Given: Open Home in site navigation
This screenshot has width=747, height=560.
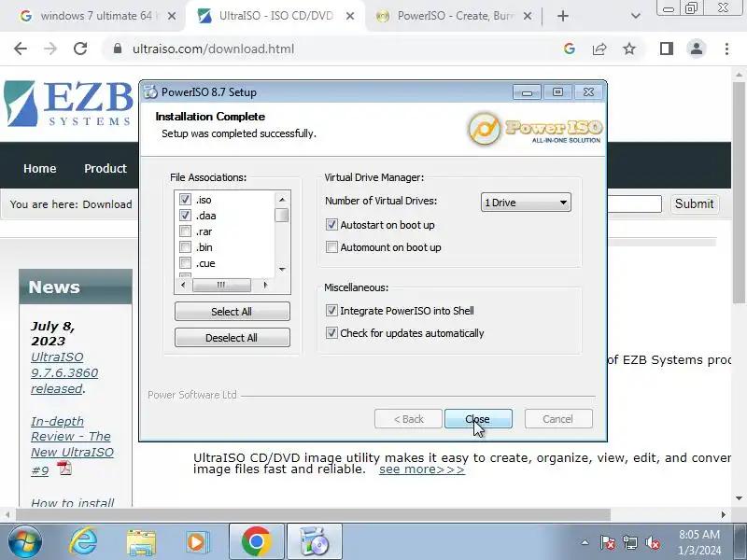Looking at the screenshot, I should coord(39,169).
